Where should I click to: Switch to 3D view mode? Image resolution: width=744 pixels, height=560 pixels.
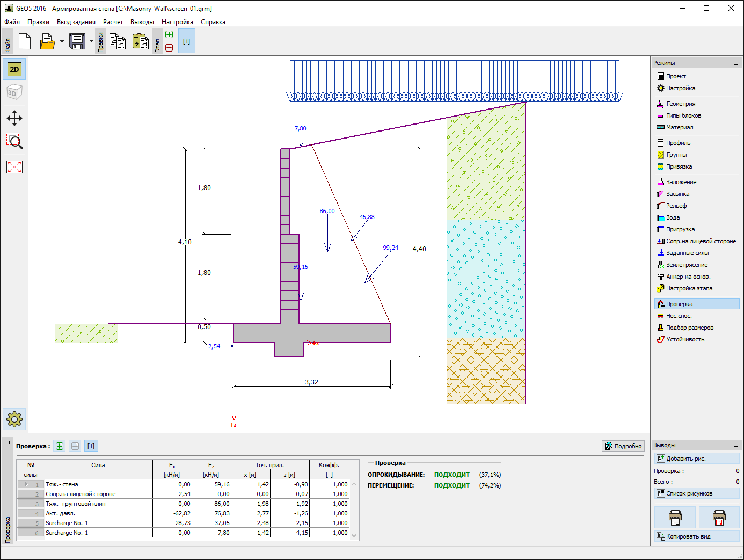(x=14, y=93)
